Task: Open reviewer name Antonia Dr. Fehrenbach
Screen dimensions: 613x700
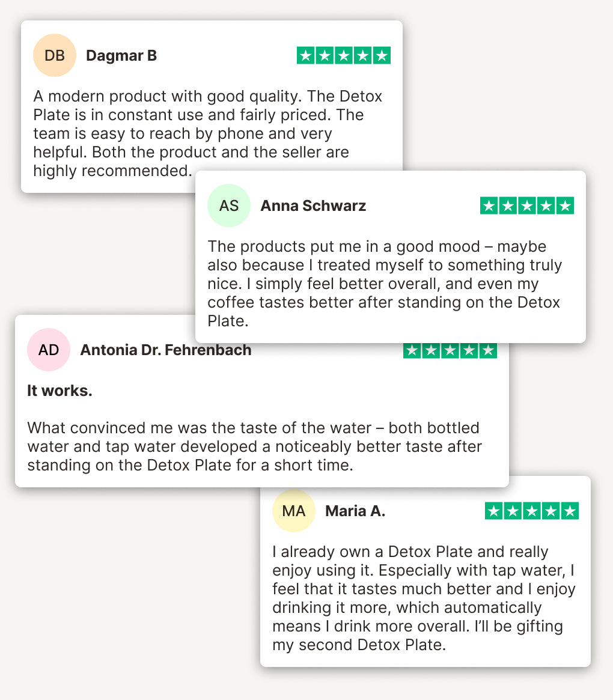Action: pyautogui.click(x=166, y=350)
